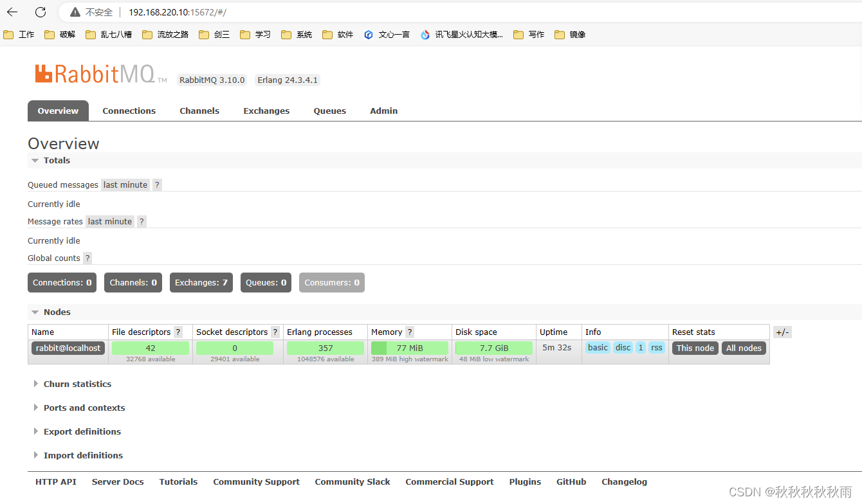Screen dimensions: 862x504
Task: Toggle node table columns with +/-
Action: (782, 332)
